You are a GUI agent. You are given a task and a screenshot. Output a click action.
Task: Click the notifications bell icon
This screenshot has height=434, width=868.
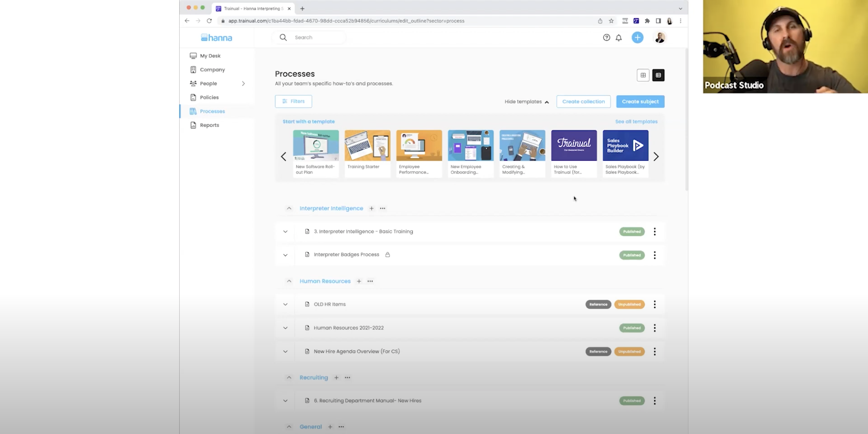[x=618, y=37]
